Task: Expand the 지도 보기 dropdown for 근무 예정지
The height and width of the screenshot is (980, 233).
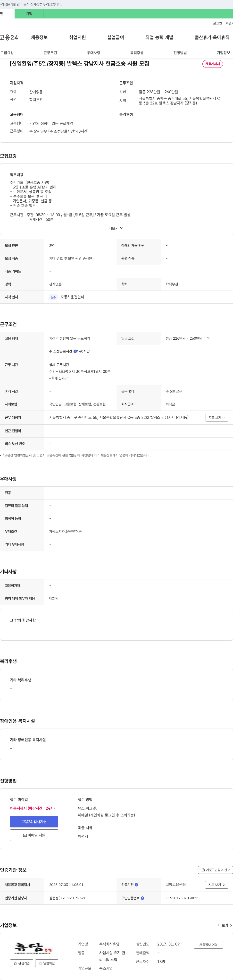Action: [217, 418]
